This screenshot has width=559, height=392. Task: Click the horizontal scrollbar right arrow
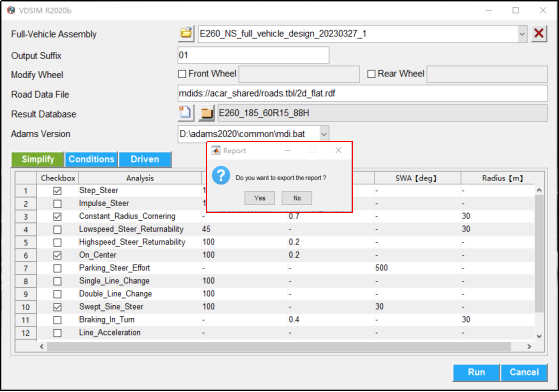(x=529, y=346)
